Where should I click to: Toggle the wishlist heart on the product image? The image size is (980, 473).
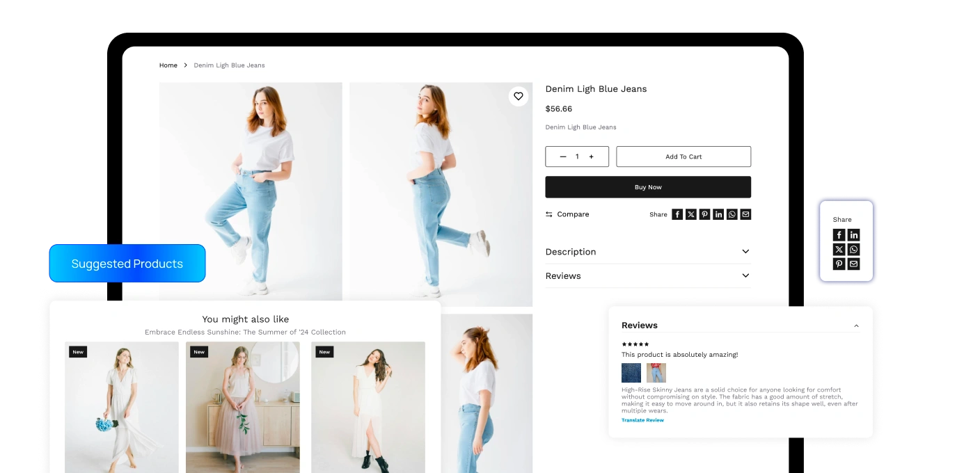(518, 97)
